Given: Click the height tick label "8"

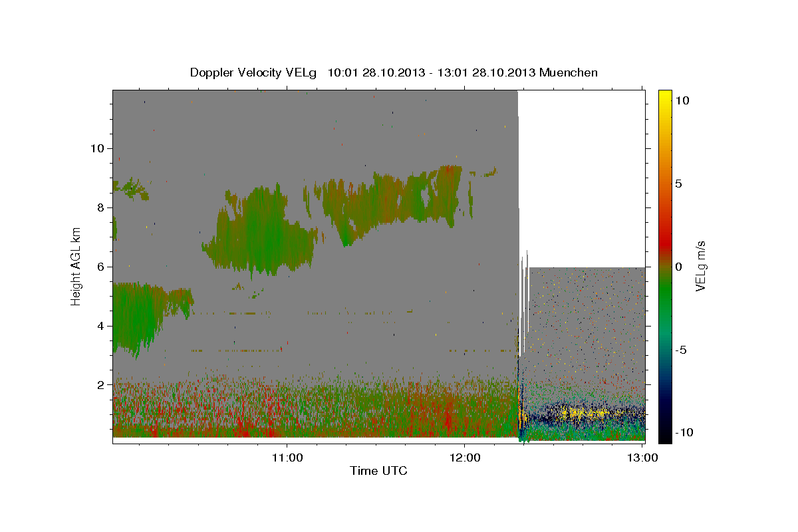Looking at the screenshot, I should pyautogui.click(x=100, y=207).
